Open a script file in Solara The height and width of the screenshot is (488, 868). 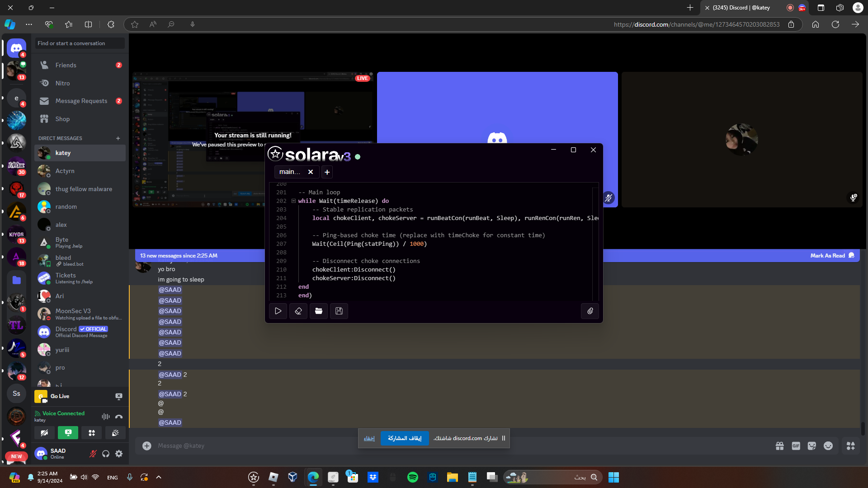pyautogui.click(x=319, y=311)
